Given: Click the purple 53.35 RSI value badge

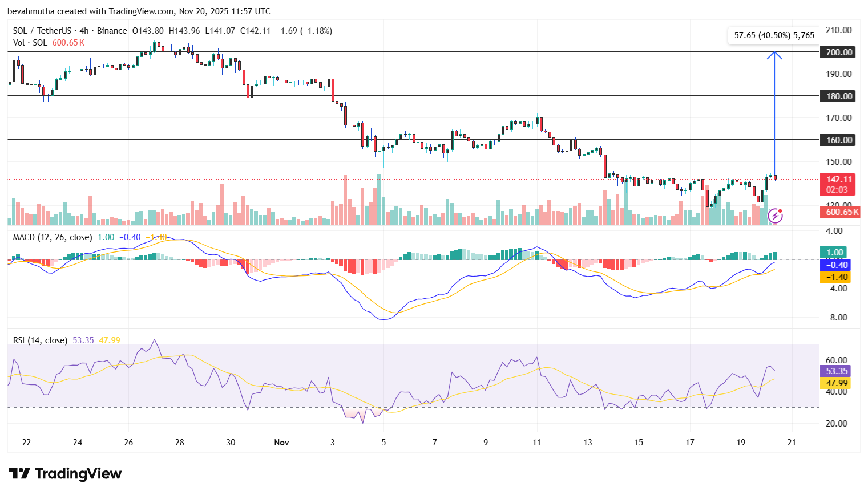Looking at the screenshot, I should click(835, 371).
